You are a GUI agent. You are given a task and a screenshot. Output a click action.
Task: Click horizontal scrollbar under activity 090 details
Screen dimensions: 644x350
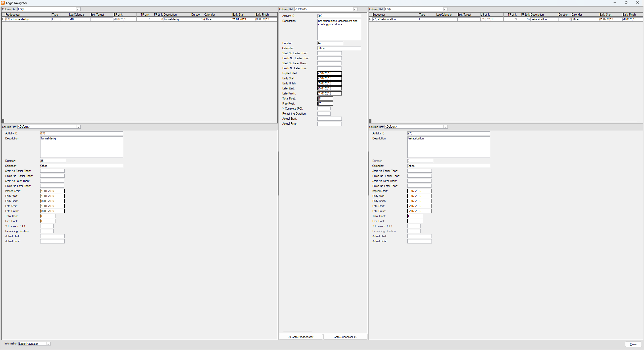pyautogui.click(x=298, y=331)
